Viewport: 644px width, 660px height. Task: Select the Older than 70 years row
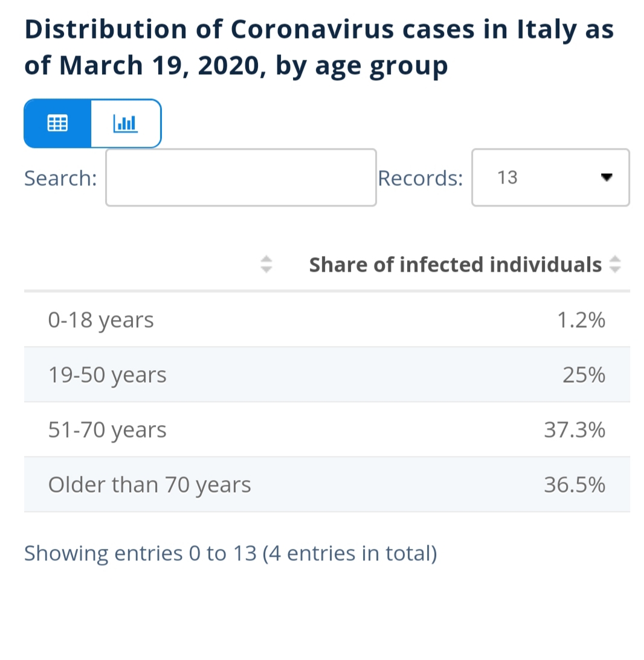(x=327, y=484)
